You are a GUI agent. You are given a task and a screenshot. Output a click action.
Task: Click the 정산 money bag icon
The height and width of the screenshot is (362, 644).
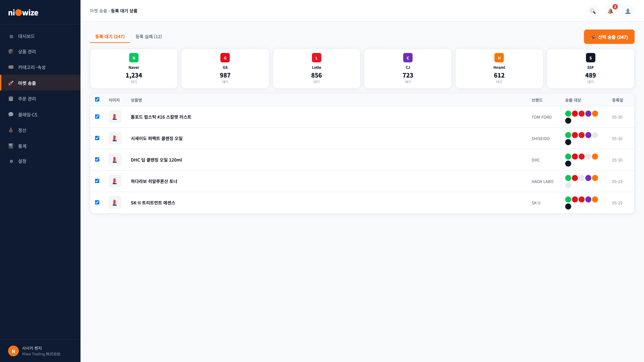point(11,130)
